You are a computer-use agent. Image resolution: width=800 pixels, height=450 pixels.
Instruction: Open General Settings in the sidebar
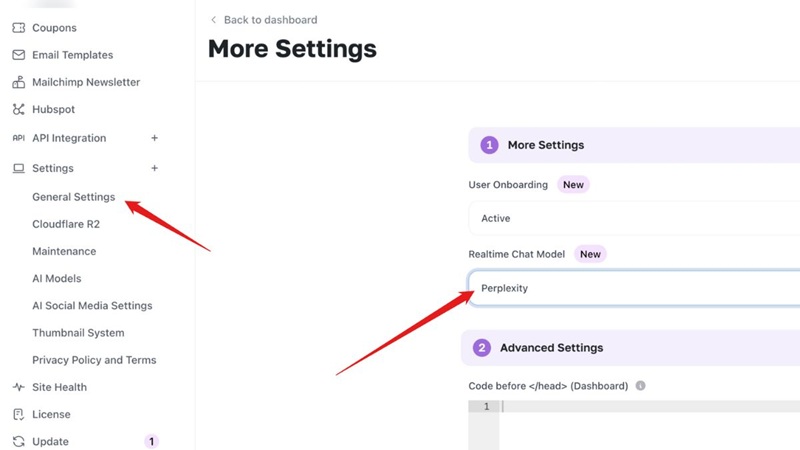73,197
